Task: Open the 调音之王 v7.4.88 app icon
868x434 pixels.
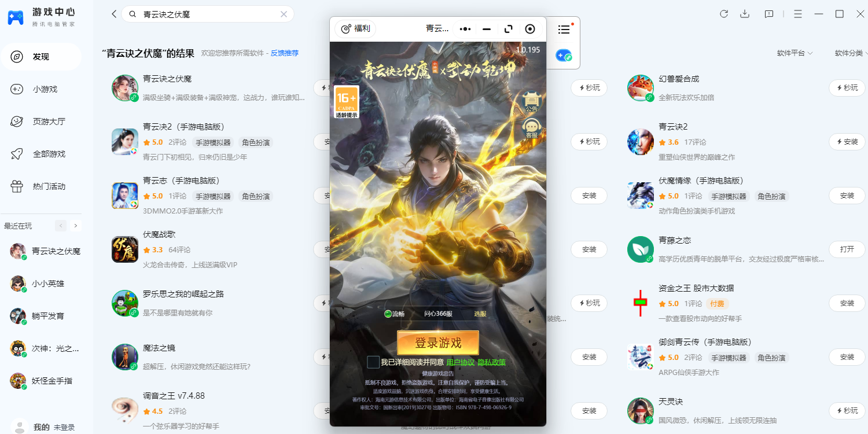Action: tap(125, 411)
